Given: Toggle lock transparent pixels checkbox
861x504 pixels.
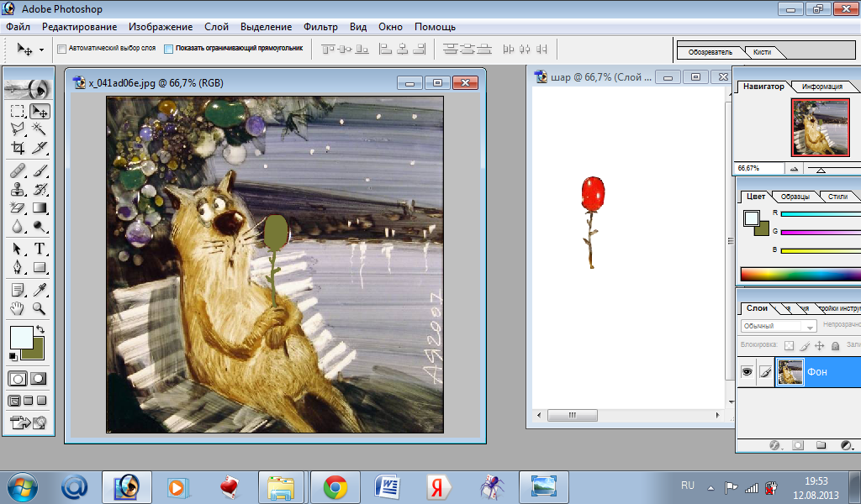Looking at the screenshot, I should 789,345.
